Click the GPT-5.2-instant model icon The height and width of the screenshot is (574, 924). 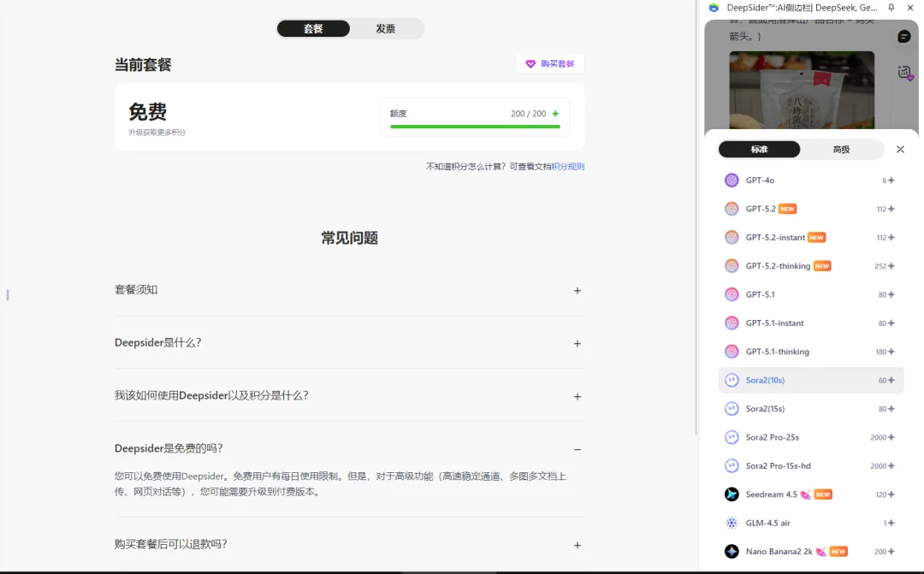(x=731, y=238)
